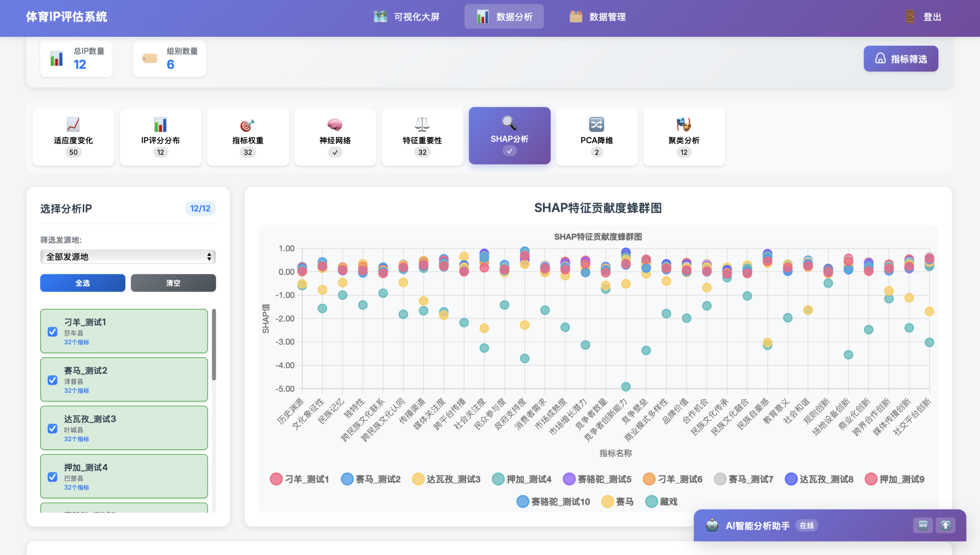Uncheck the 赛马_测试2 checkbox

[53, 380]
